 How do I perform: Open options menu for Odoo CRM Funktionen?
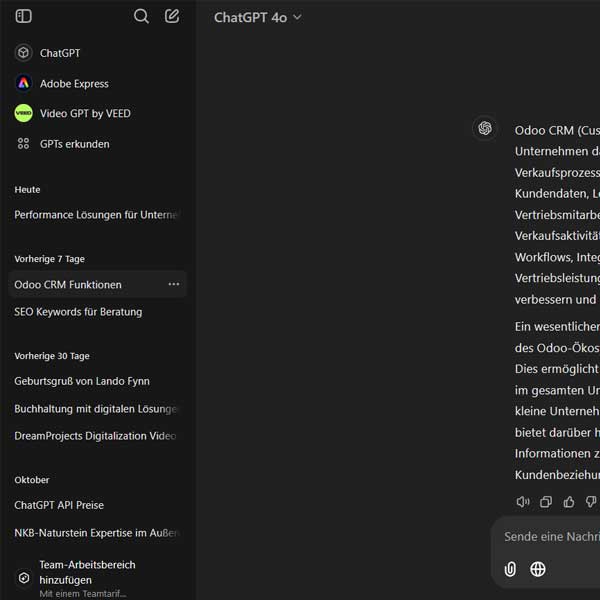174,284
